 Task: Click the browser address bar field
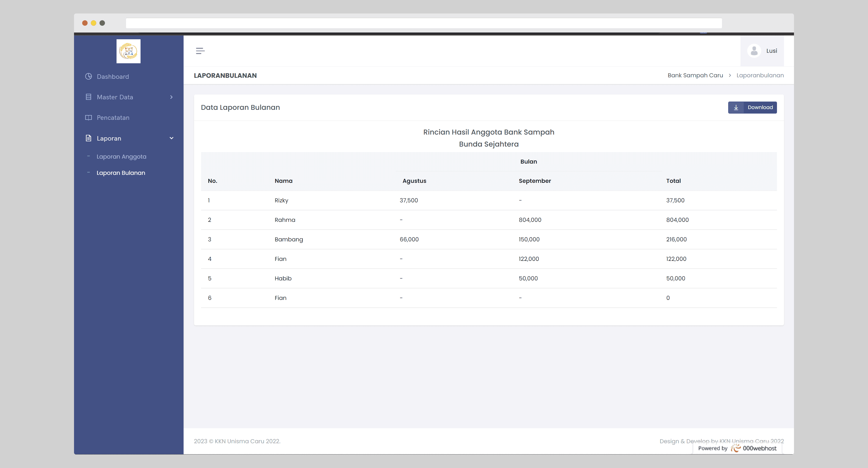click(424, 23)
